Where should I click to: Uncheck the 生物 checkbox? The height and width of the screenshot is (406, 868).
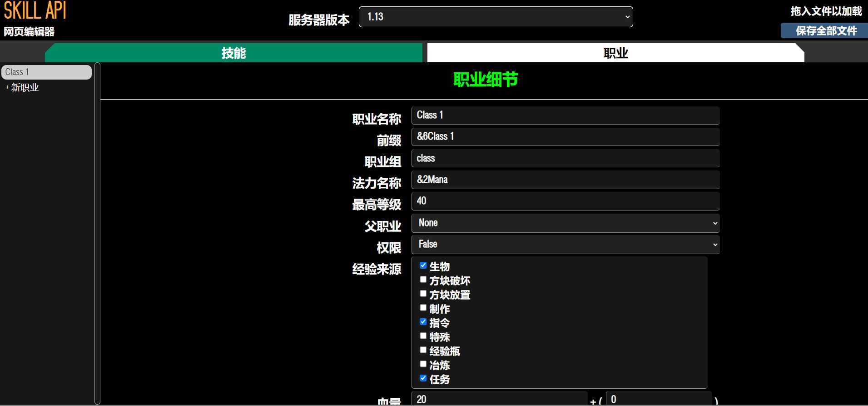pyautogui.click(x=423, y=266)
